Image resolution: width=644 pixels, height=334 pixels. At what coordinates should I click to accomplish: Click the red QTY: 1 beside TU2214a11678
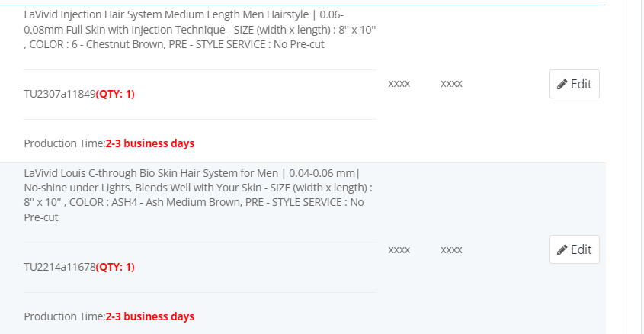pyautogui.click(x=115, y=267)
